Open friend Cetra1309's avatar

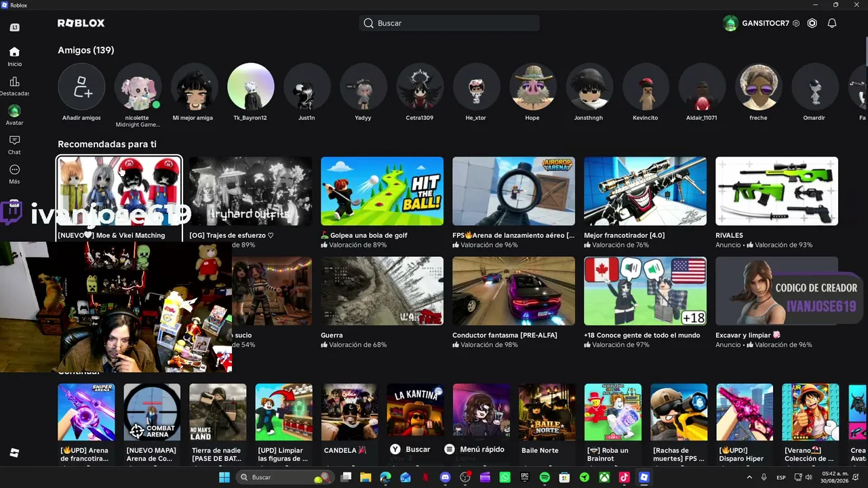(x=420, y=87)
